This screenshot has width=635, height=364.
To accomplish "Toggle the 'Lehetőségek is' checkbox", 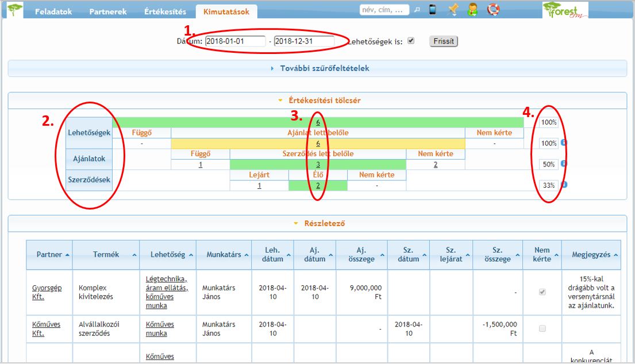I will coord(410,41).
